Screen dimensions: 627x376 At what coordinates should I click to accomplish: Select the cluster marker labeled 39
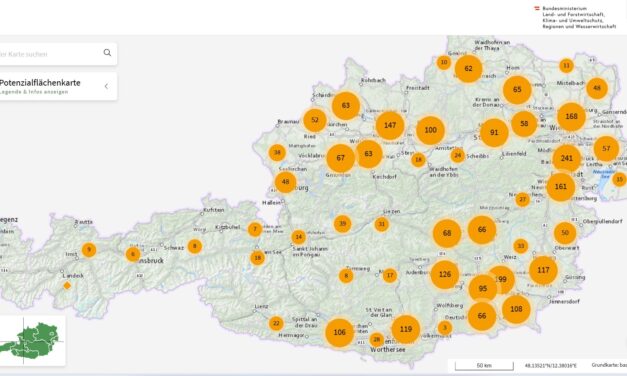coord(342,224)
